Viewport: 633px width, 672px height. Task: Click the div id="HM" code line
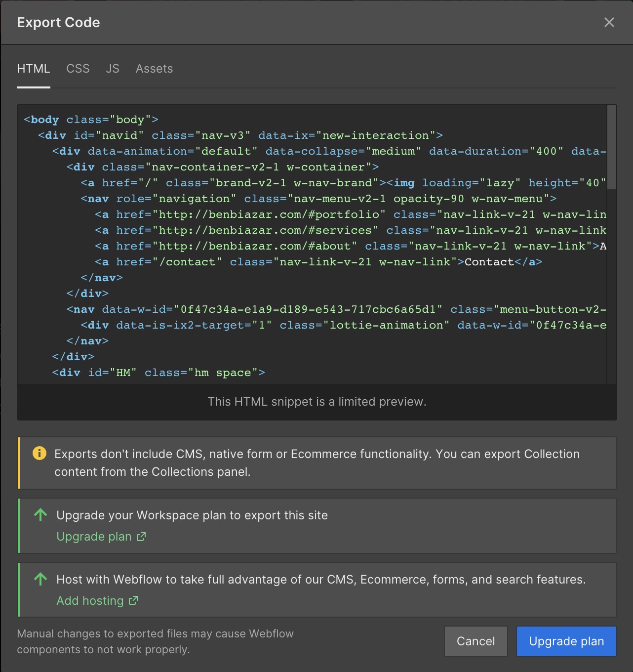point(158,373)
